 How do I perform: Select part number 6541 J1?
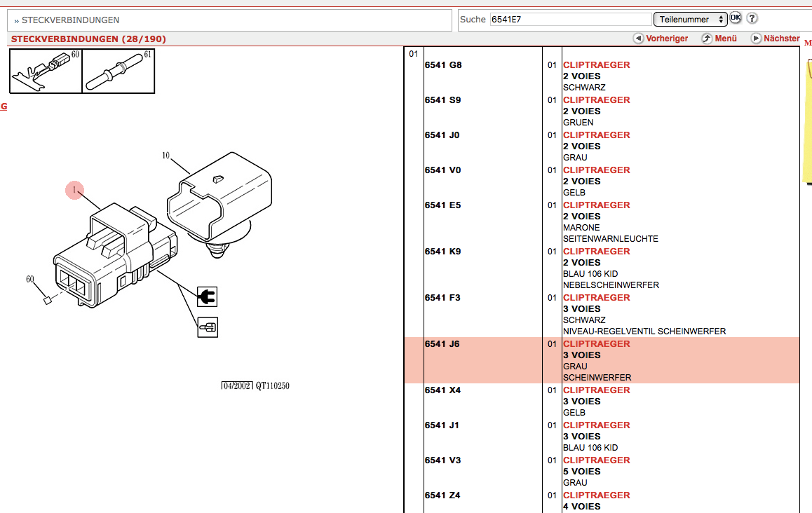[442, 425]
